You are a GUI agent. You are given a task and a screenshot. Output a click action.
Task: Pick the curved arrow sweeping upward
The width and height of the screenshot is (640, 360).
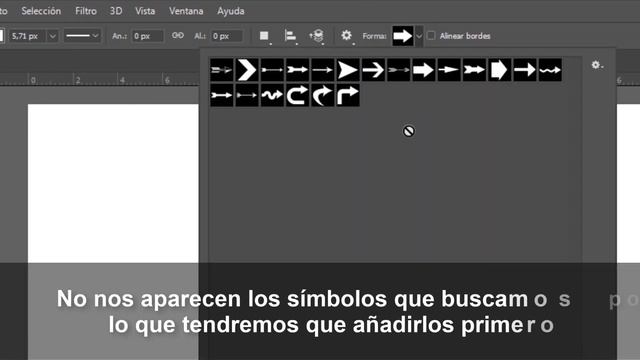pyautogui.click(x=323, y=95)
